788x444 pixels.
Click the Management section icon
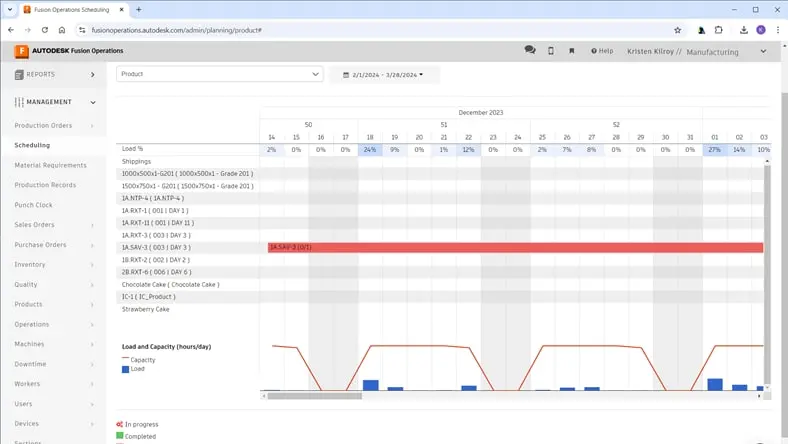point(19,102)
